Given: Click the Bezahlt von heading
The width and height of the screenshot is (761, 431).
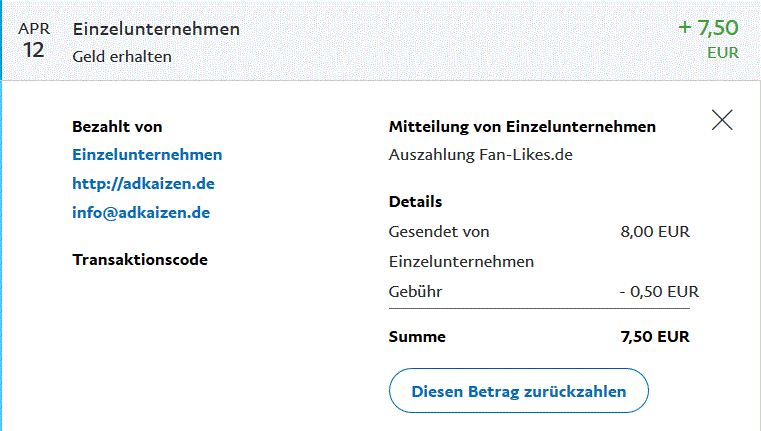Looking at the screenshot, I should (x=117, y=127).
